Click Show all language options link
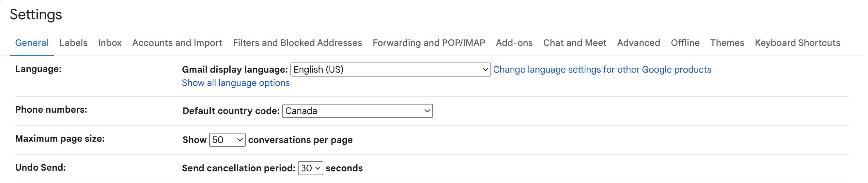This screenshot has height=183, width=868. [x=236, y=83]
